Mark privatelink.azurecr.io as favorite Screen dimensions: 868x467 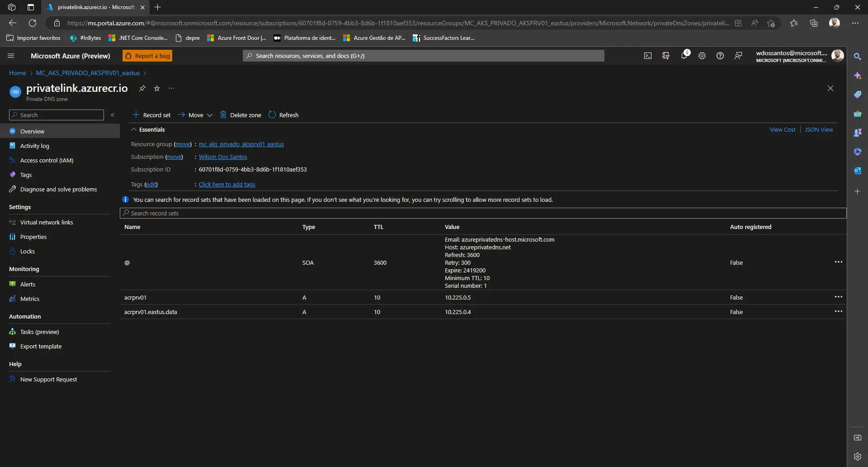pyautogui.click(x=157, y=88)
